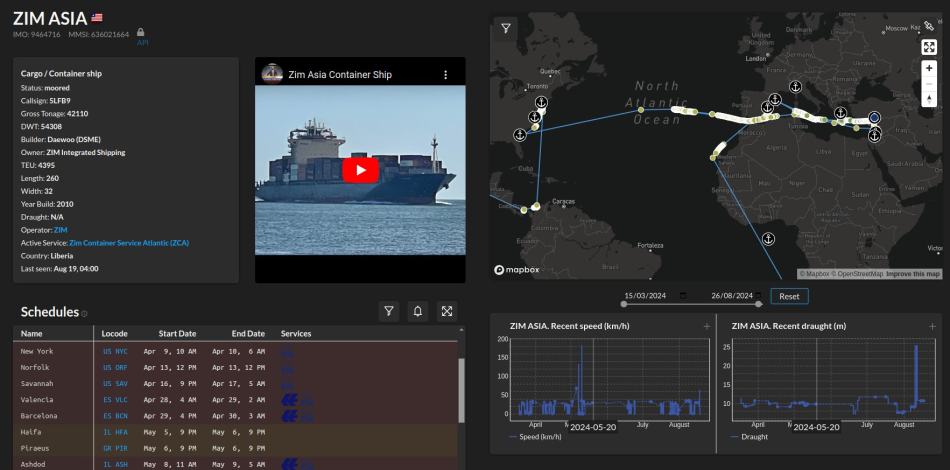Click the Liberia flag next to ZIM ASIA

(96, 17)
